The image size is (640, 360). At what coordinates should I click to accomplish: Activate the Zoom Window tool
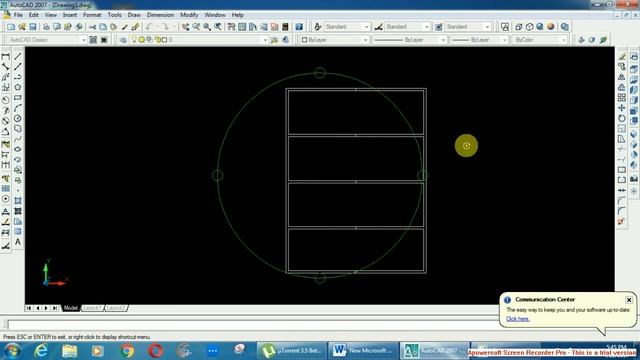click(x=207, y=27)
